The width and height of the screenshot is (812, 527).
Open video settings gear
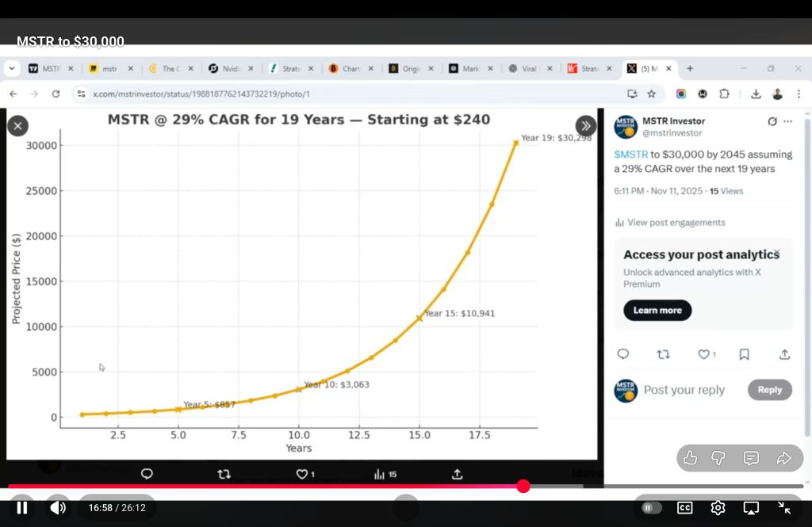pos(718,508)
